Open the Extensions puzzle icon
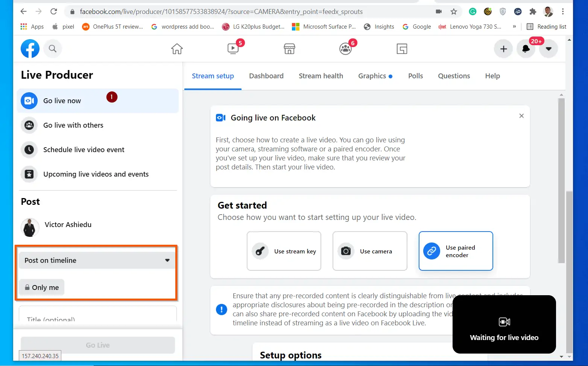The height and width of the screenshot is (366, 588). [533, 12]
